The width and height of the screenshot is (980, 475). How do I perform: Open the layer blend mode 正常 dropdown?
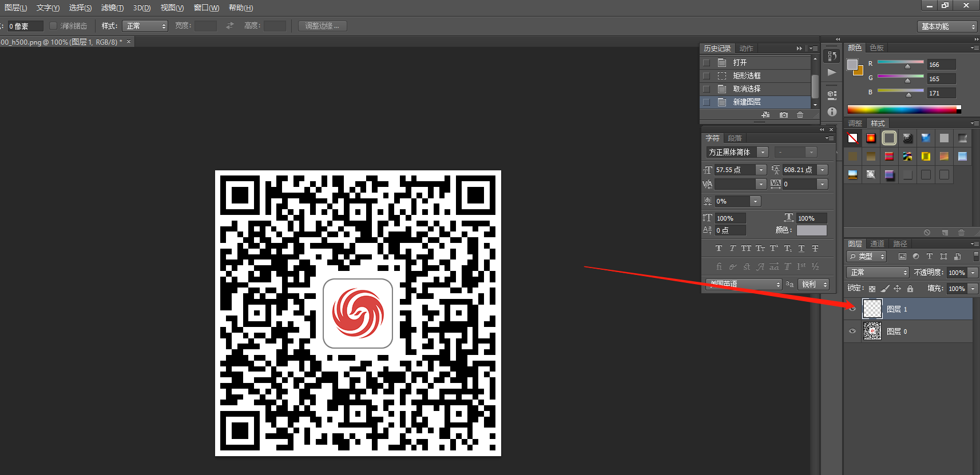point(878,273)
